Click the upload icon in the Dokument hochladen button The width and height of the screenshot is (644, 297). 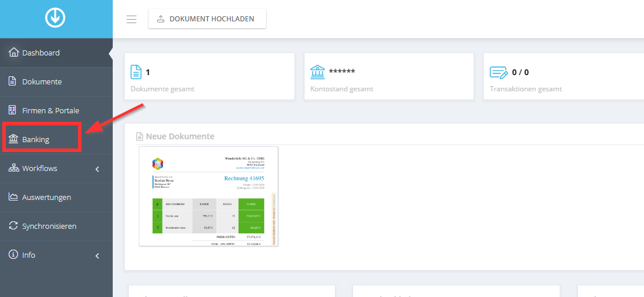click(161, 19)
